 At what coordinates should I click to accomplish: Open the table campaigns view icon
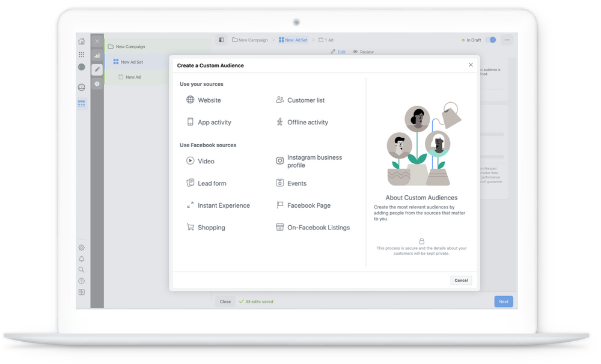tap(82, 104)
